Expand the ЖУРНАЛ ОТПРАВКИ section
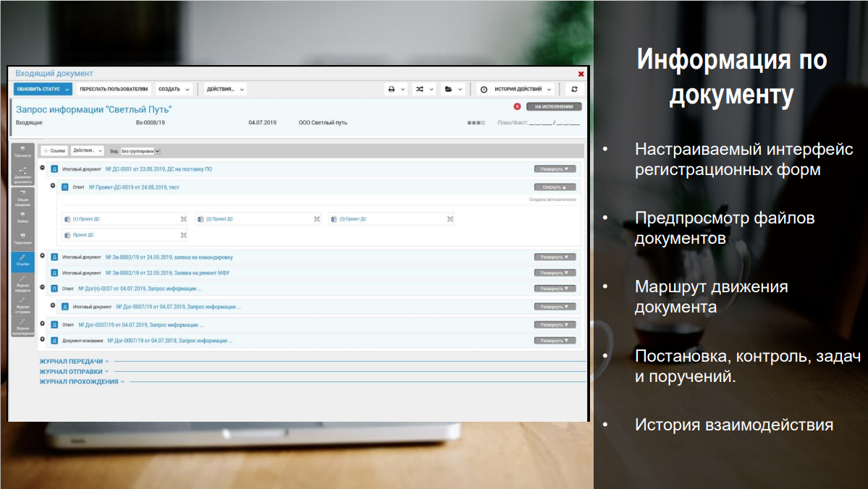 pyautogui.click(x=74, y=372)
